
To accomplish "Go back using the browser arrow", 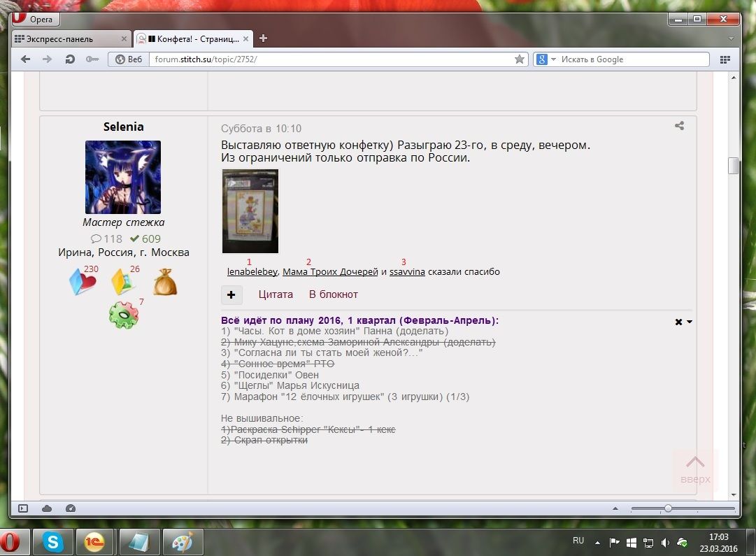I will click(26, 59).
